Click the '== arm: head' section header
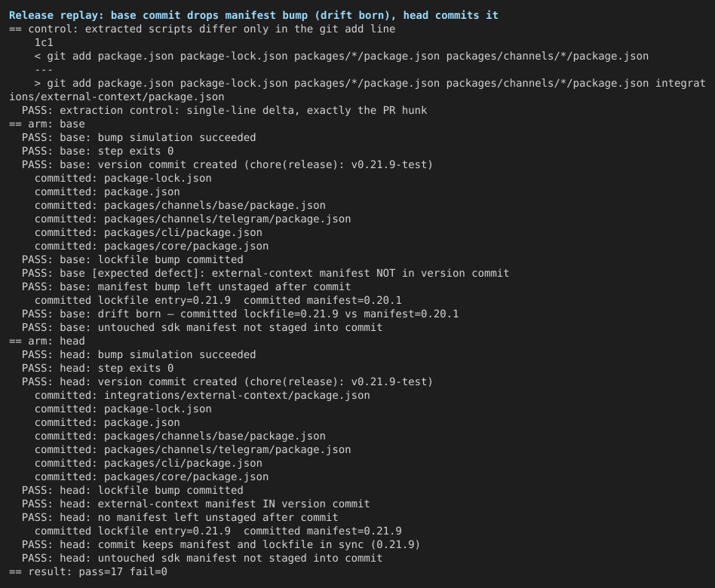This screenshot has height=588, width=715. (x=47, y=341)
